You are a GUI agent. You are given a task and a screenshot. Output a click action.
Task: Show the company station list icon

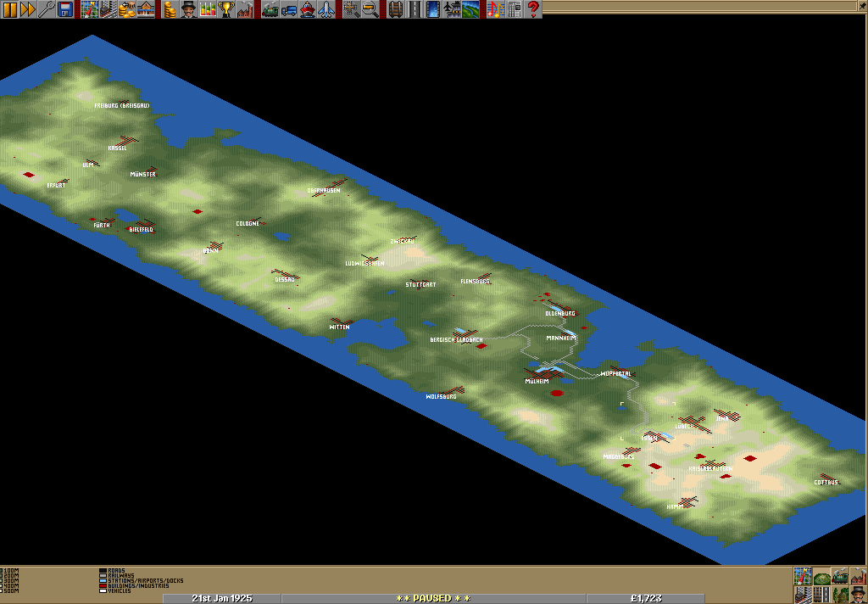click(x=146, y=9)
